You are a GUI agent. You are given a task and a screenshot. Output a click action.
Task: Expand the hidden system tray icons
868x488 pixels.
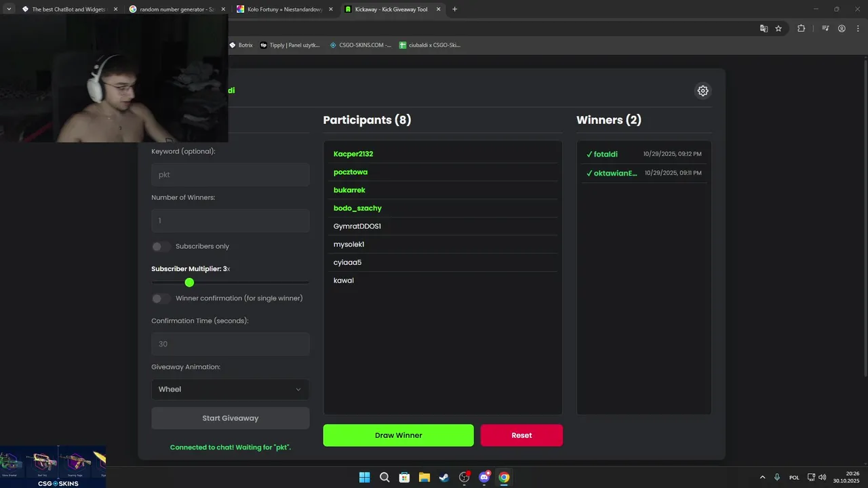click(x=762, y=477)
